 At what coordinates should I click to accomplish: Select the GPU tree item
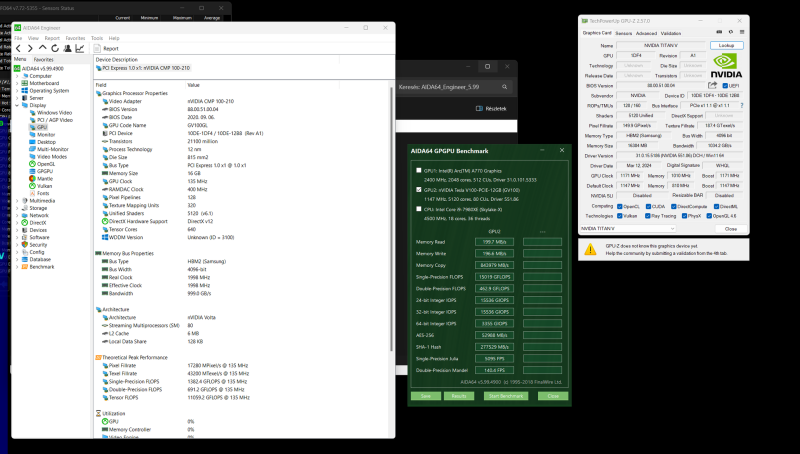pyautogui.click(x=42, y=127)
